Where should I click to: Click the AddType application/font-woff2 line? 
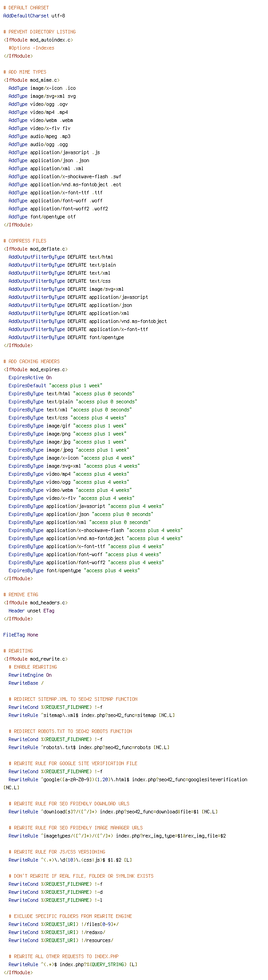click(x=58, y=209)
